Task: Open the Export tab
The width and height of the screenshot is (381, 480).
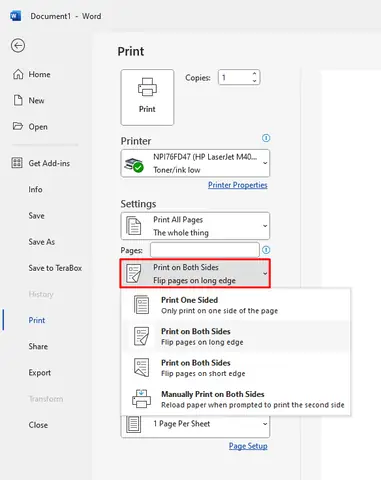Action: [40, 373]
